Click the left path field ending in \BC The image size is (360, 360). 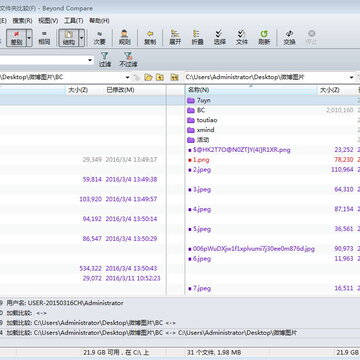tap(62, 77)
